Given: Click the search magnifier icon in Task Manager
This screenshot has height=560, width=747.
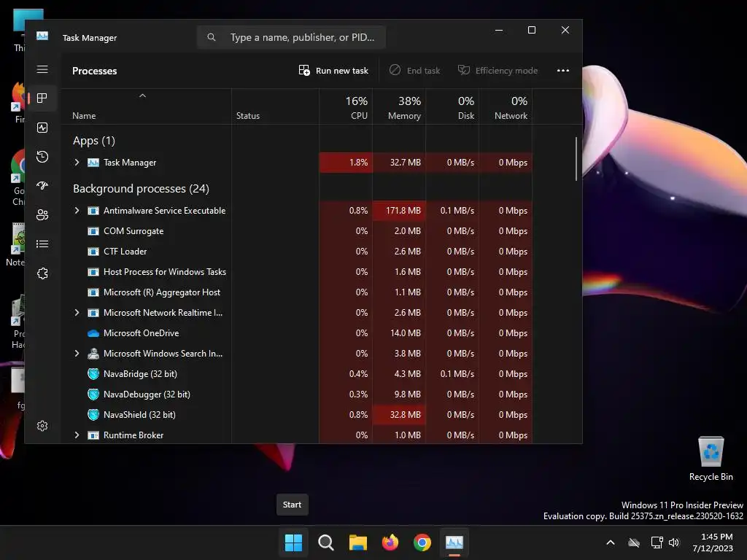Looking at the screenshot, I should tap(212, 37).
